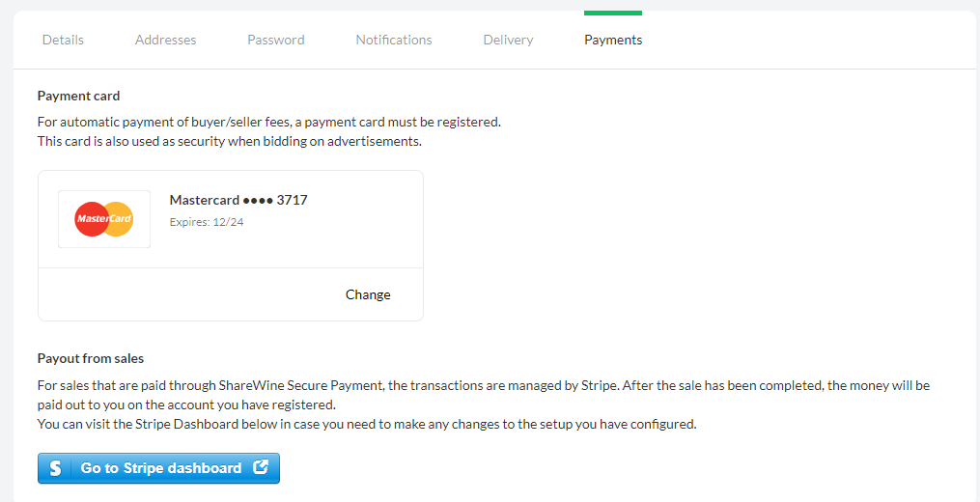Click the ShareWine Secure Payment paragraph

484,395
